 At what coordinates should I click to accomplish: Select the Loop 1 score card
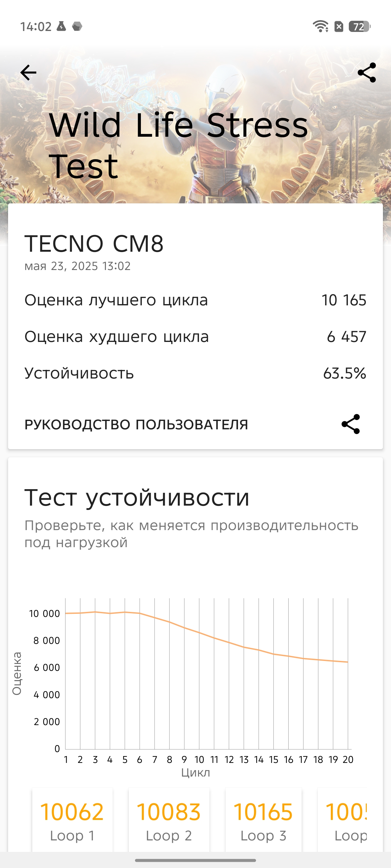coord(72,820)
